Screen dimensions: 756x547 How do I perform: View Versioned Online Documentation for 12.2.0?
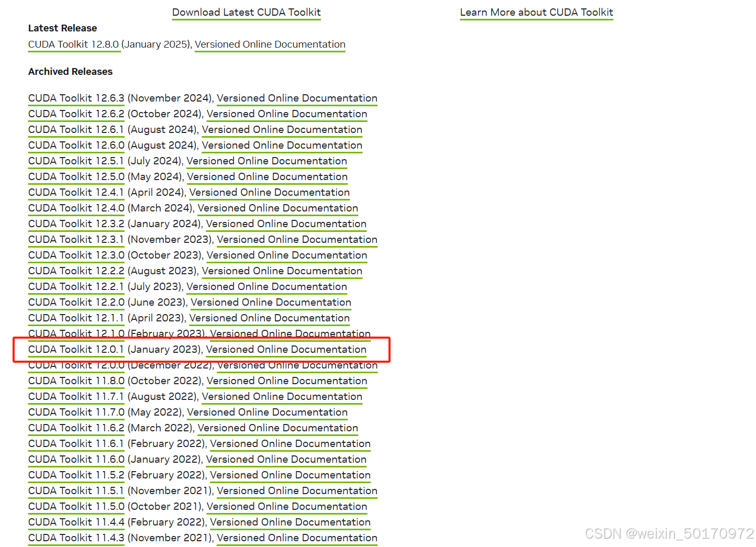(x=271, y=302)
